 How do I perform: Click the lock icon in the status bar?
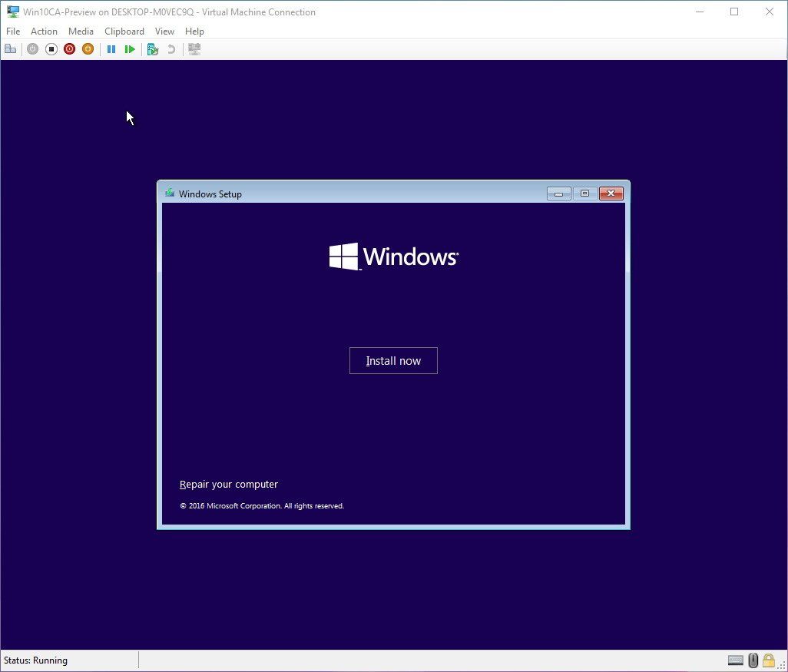(x=769, y=660)
